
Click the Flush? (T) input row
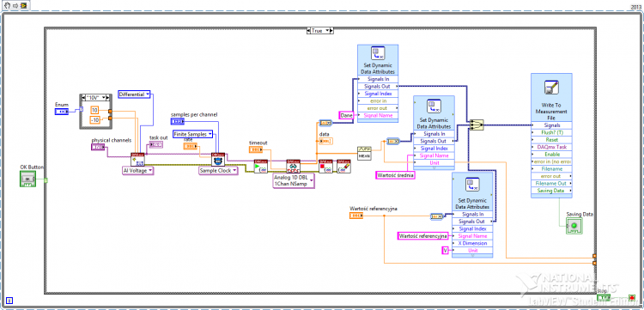coord(551,132)
